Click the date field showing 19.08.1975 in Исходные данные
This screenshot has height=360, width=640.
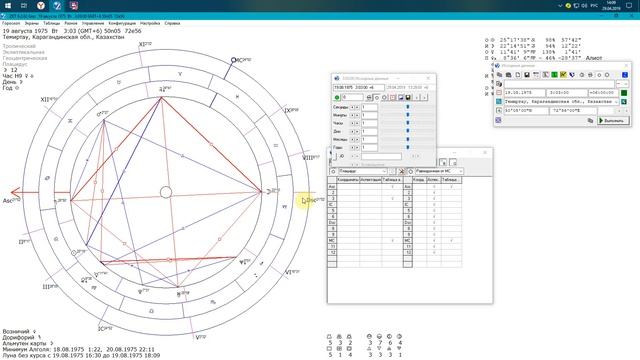pos(524,93)
